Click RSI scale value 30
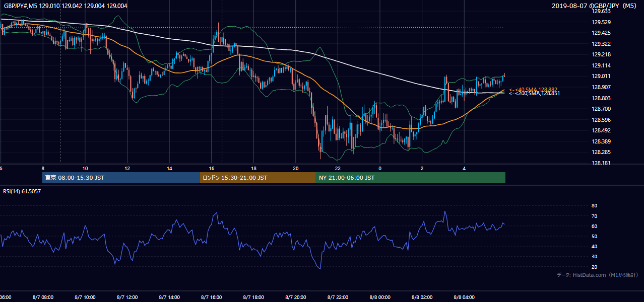Image resolution: width=644 pixels, height=302 pixels. (x=594, y=257)
